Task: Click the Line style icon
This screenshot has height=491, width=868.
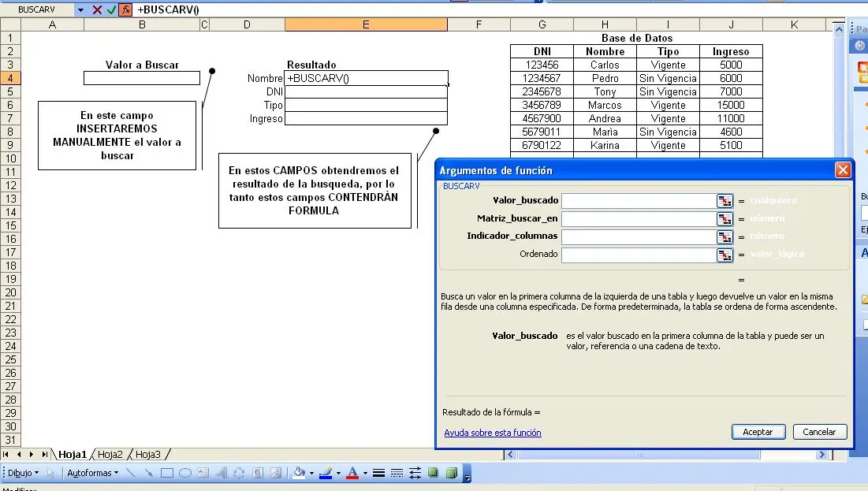Action: pyautogui.click(x=378, y=473)
